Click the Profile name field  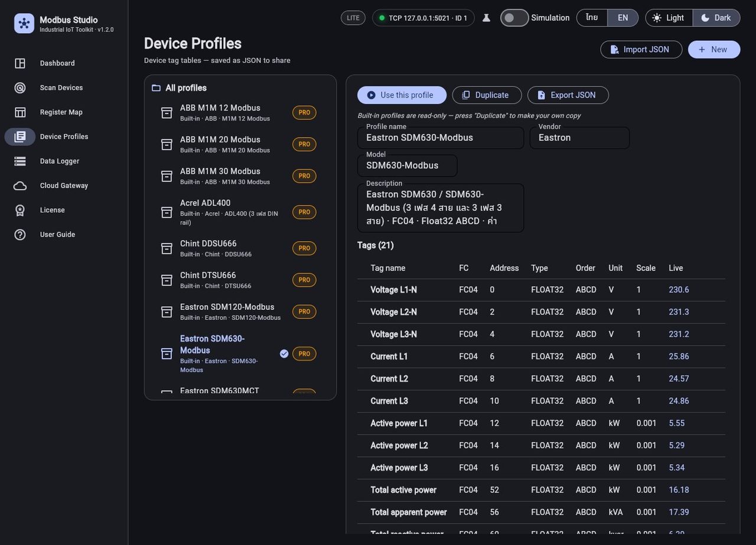pyautogui.click(x=441, y=138)
